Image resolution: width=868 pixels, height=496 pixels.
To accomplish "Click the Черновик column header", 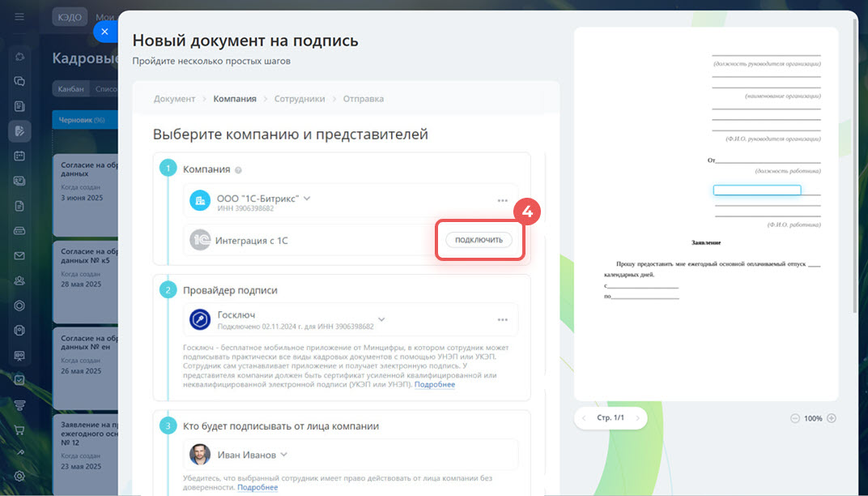I will [x=85, y=120].
